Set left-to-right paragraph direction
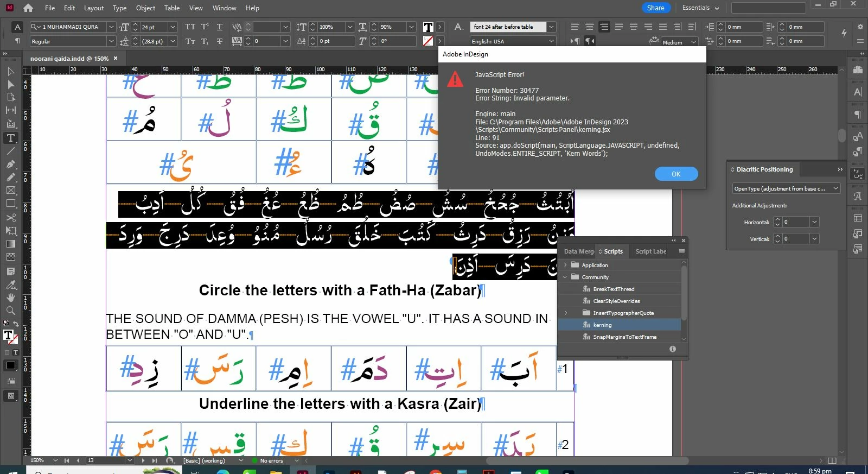Viewport: 868px width, 474px height. [575, 41]
